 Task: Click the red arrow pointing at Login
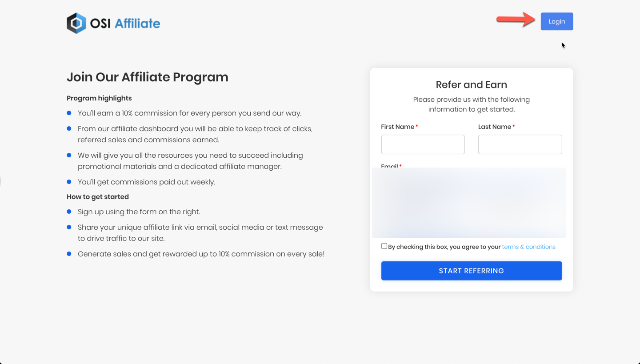(x=516, y=20)
